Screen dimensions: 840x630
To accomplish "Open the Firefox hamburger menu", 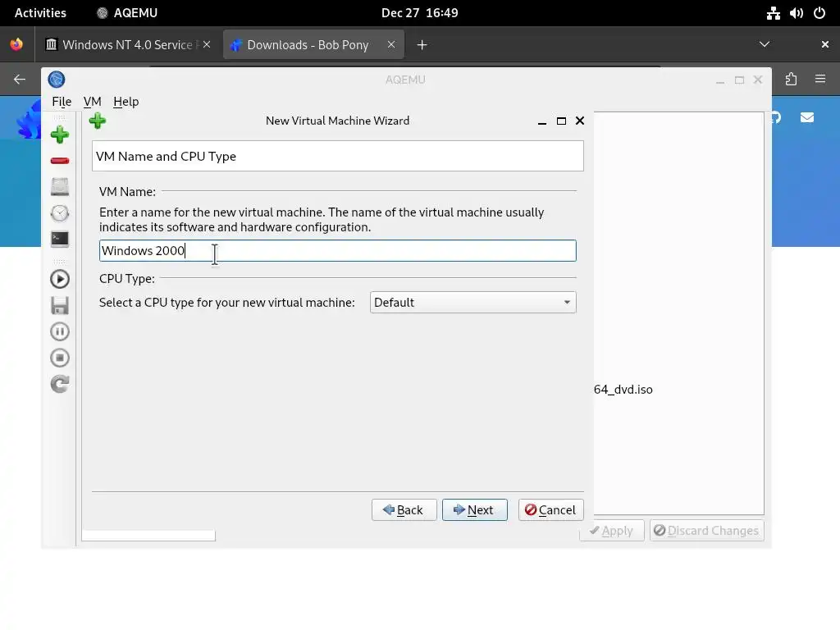I will [820, 80].
